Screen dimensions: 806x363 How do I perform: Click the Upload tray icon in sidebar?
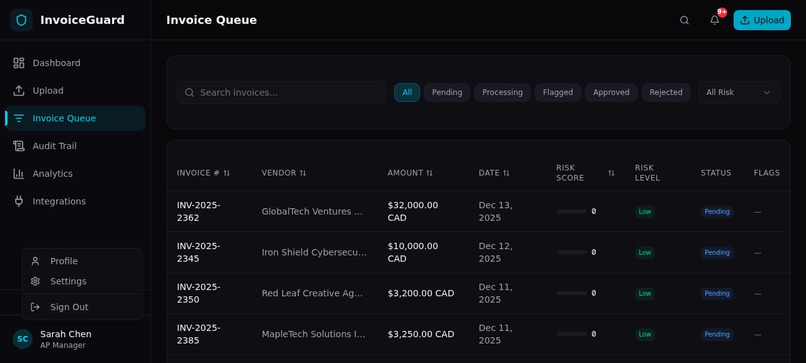point(19,90)
